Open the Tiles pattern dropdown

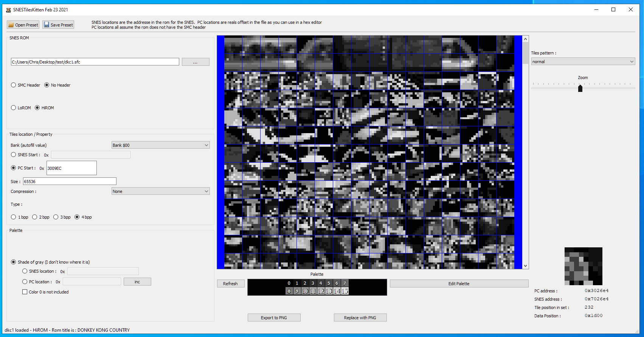(582, 62)
